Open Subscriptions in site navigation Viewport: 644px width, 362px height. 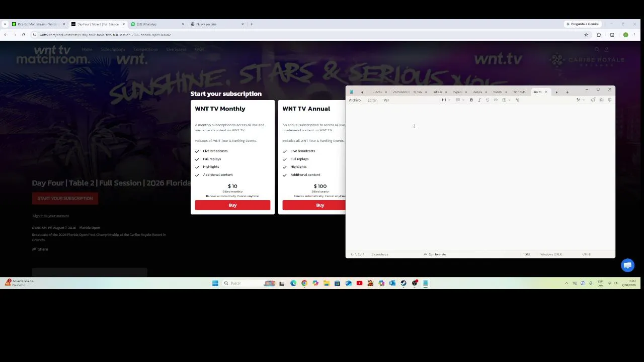113,49
